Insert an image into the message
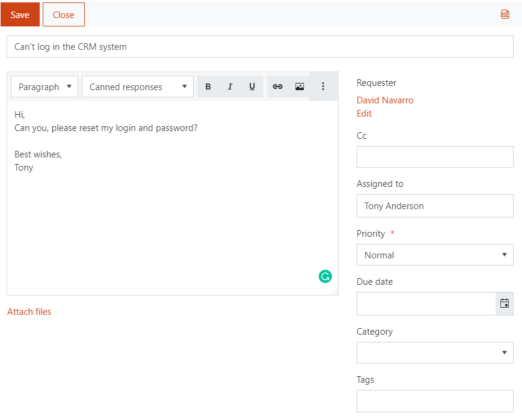Image resolution: width=522 pixels, height=420 pixels. click(x=299, y=87)
